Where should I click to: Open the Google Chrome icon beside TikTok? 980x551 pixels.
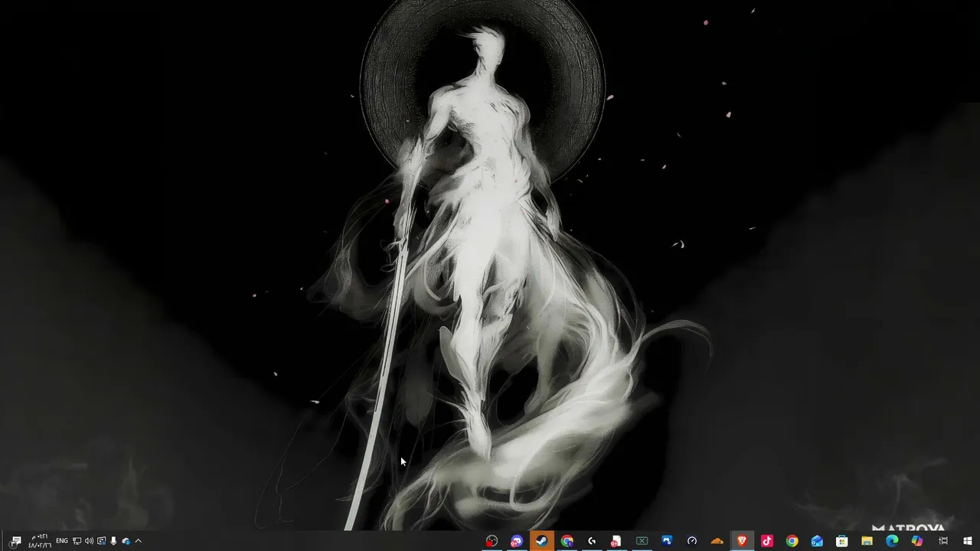(792, 541)
